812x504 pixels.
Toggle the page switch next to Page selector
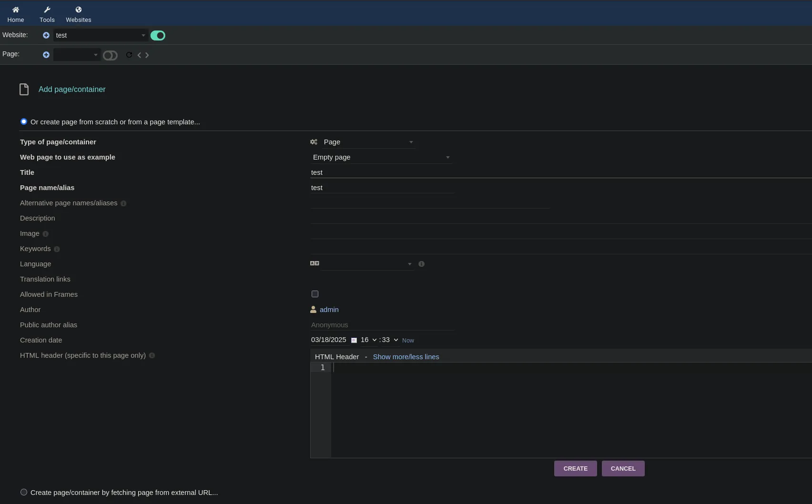[110, 55]
